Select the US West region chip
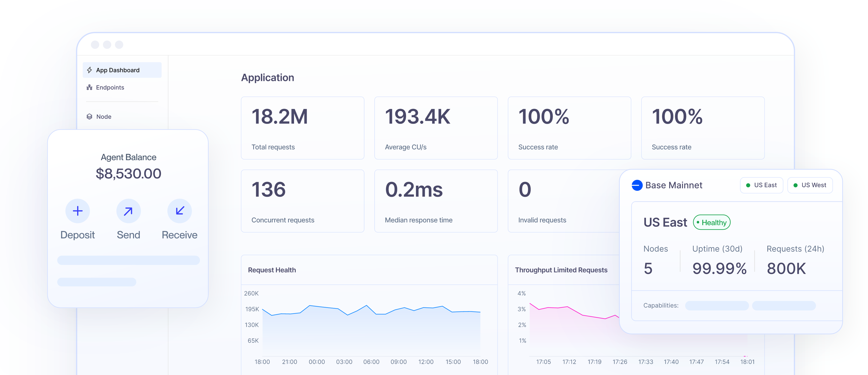This screenshot has height=375, width=868. 810,185
